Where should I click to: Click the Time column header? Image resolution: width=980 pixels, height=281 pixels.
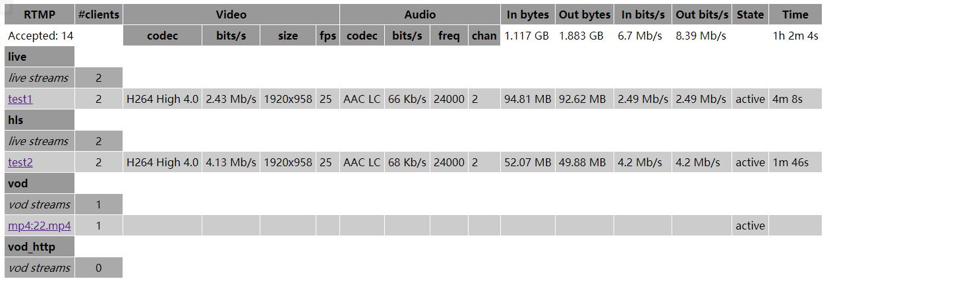coord(795,15)
